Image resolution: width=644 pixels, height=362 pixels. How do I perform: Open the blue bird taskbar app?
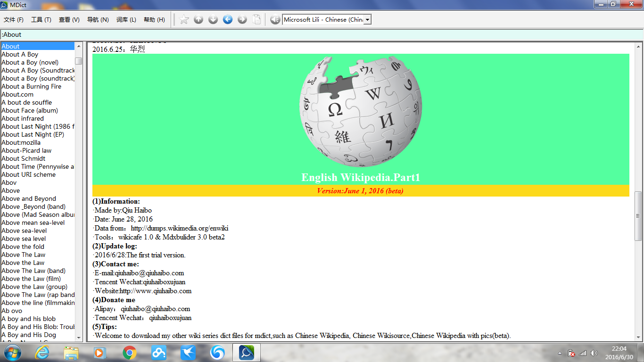pyautogui.click(x=188, y=353)
